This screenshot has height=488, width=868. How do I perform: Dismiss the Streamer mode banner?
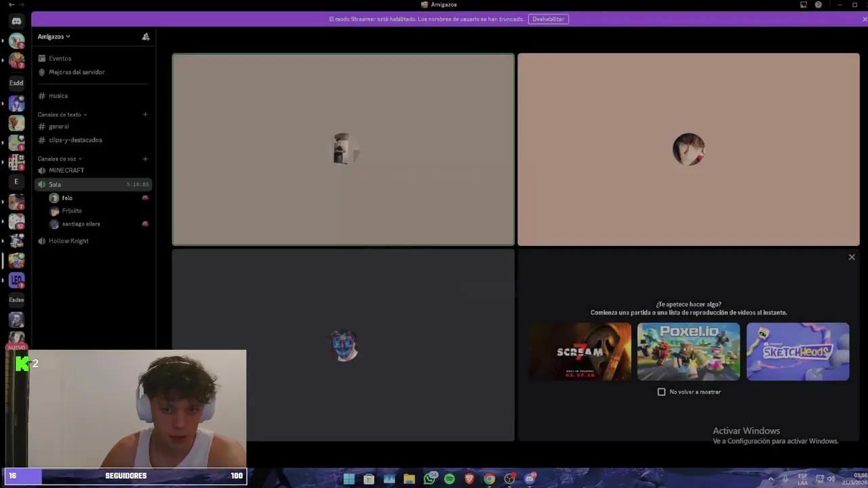coord(864,19)
